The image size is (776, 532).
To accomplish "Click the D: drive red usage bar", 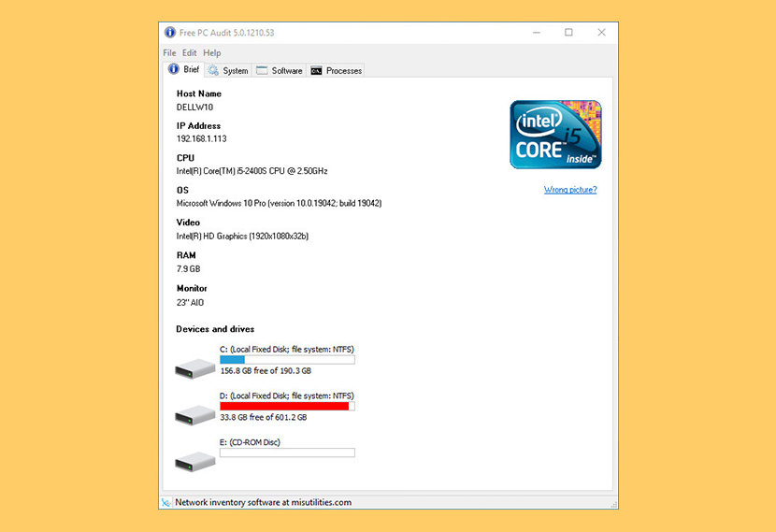I will (287, 407).
